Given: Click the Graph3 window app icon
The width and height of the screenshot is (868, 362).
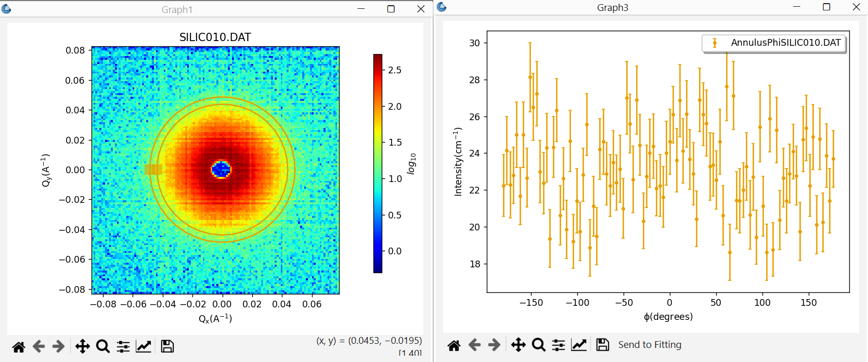Looking at the screenshot, I should pyautogui.click(x=442, y=7).
